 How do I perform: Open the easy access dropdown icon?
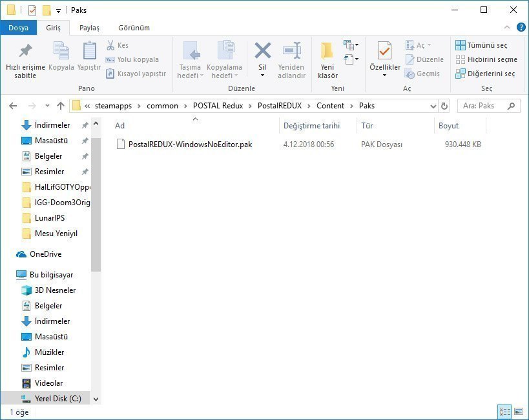point(351,59)
